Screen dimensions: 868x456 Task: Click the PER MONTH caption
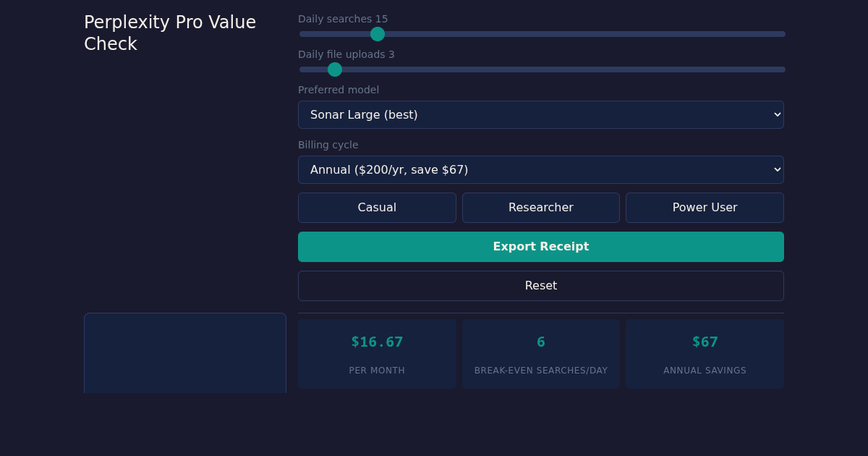(377, 371)
